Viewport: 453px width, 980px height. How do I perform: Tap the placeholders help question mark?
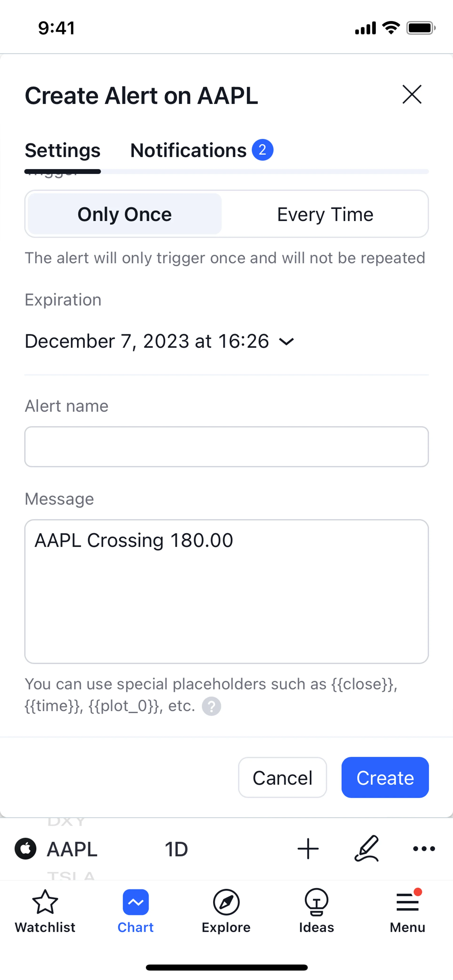click(x=211, y=707)
